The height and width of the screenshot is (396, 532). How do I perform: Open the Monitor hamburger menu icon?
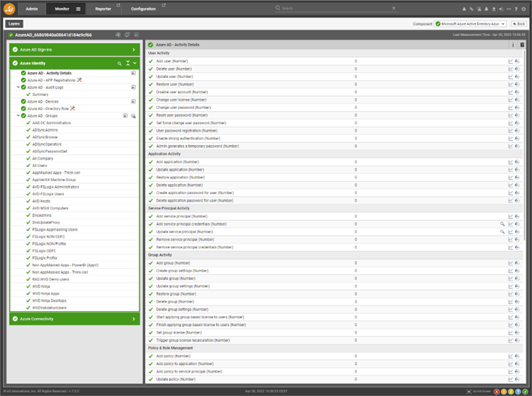(79, 8)
